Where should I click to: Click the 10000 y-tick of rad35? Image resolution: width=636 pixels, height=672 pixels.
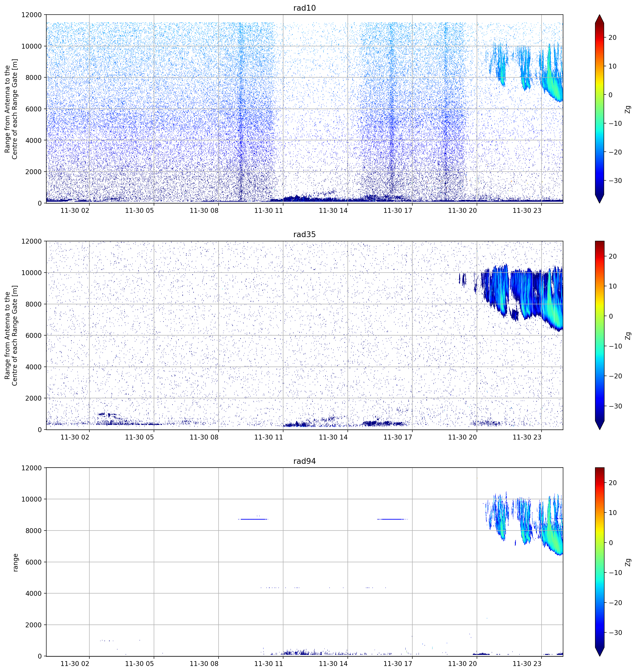31,273
